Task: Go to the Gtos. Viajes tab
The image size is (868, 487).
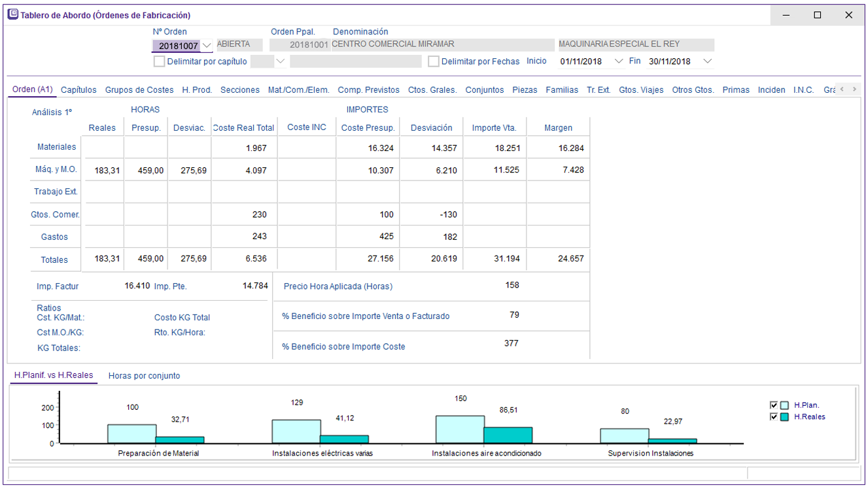Action: pyautogui.click(x=641, y=90)
